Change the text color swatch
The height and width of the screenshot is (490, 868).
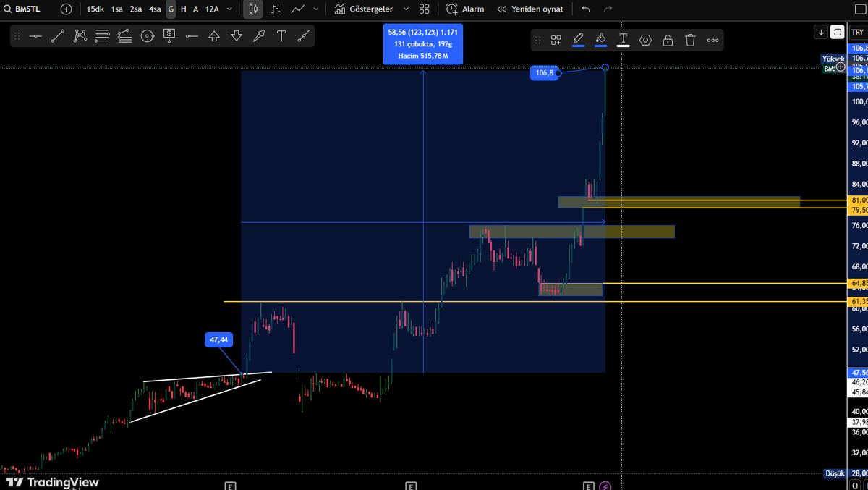coord(624,41)
